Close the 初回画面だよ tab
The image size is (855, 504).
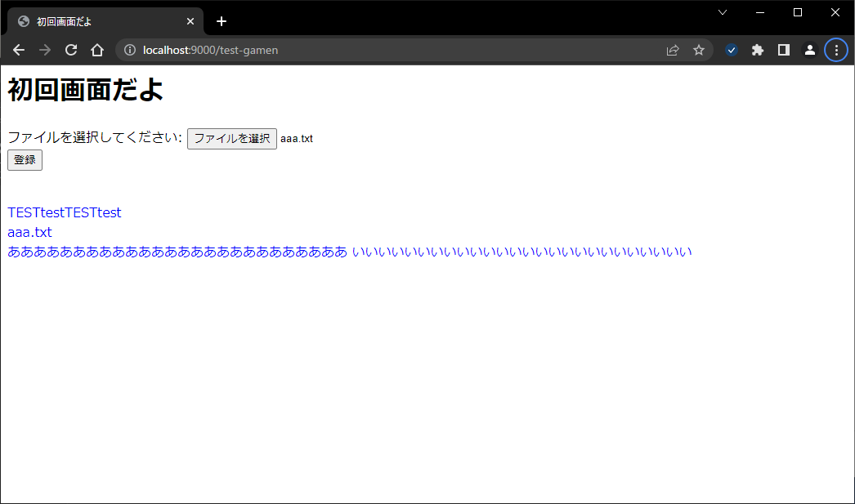coord(190,21)
